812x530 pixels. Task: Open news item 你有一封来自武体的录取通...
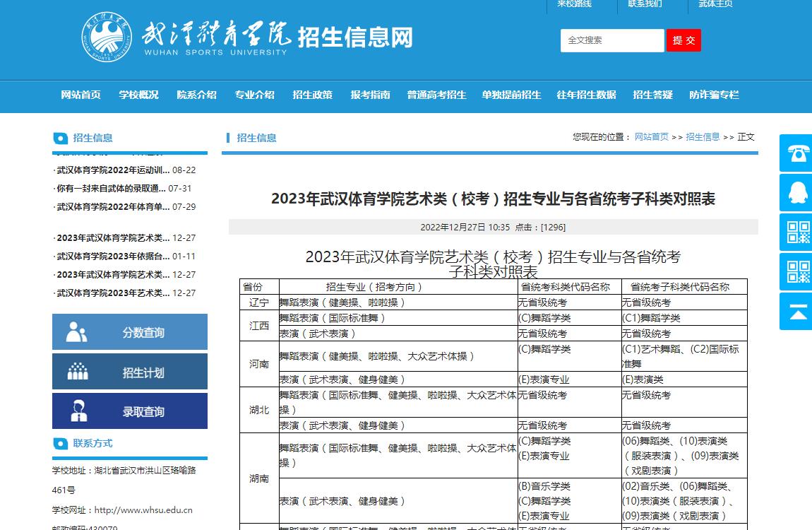[x=124, y=189]
